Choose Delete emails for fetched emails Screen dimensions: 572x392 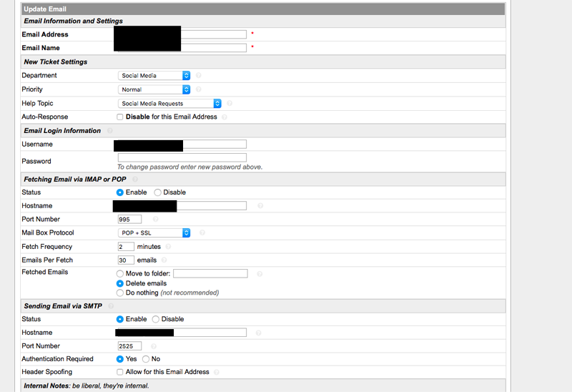pyautogui.click(x=119, y=283)
